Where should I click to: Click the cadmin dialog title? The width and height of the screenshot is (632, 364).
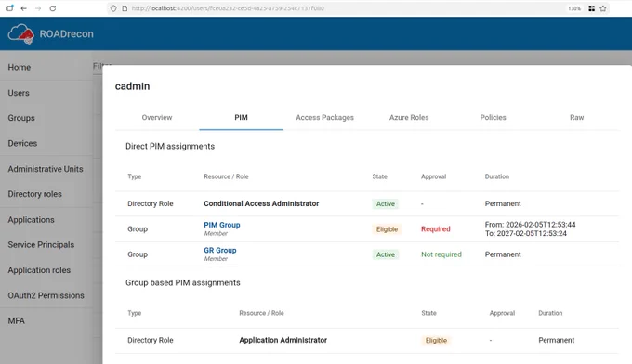132,86
